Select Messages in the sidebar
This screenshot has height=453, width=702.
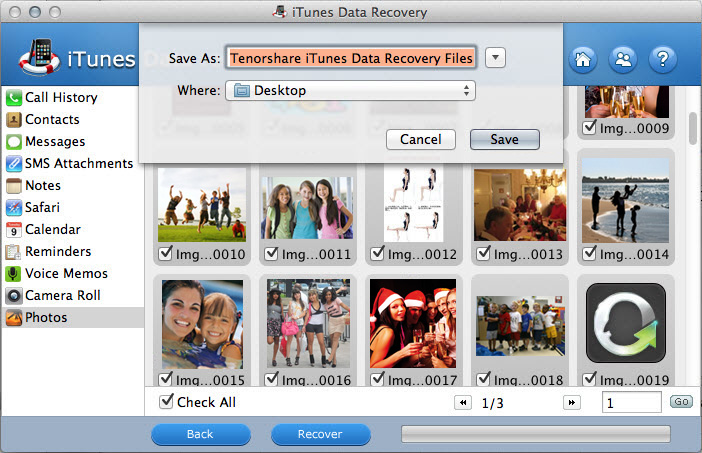pos(55,142)
